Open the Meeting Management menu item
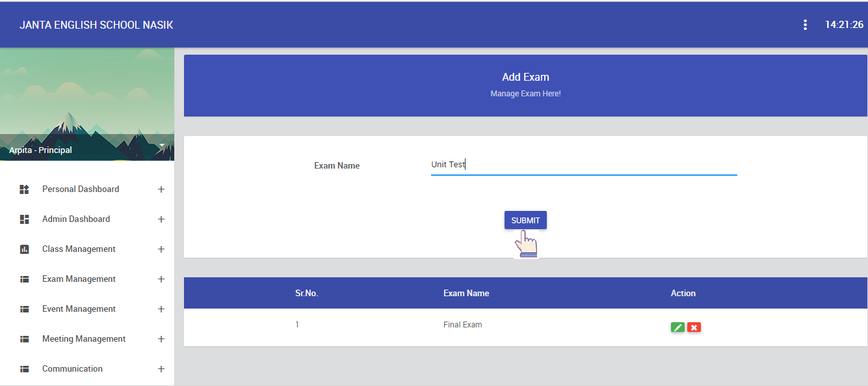 (x=84, y=339)
